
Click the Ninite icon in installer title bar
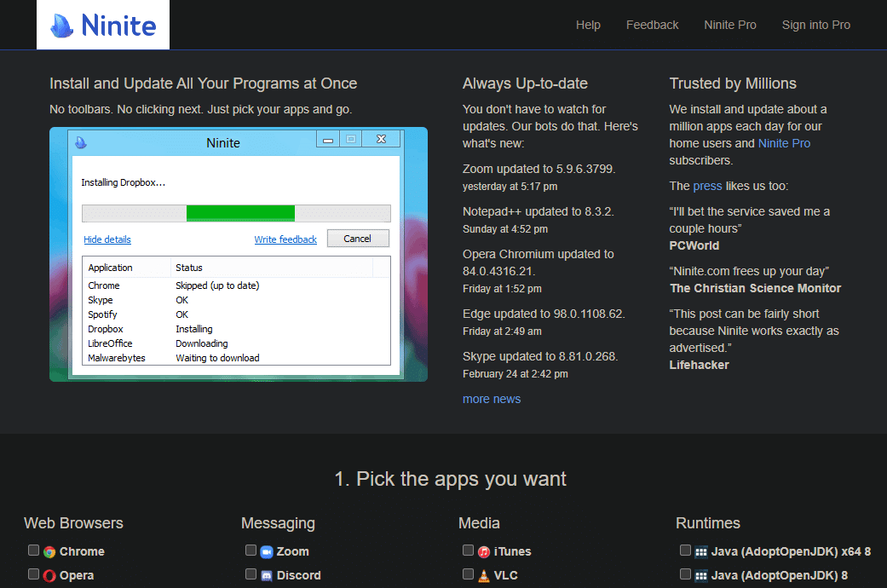81,142
